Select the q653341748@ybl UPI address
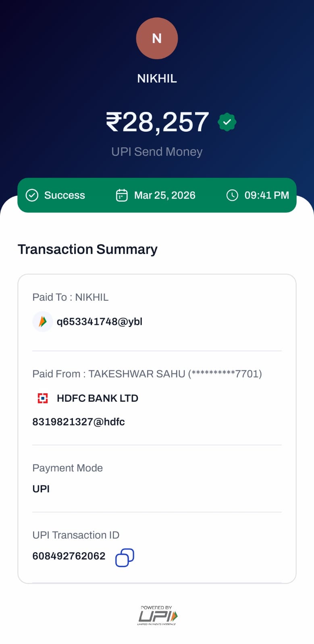Screen dimensions: 314x644 (99, 322)
